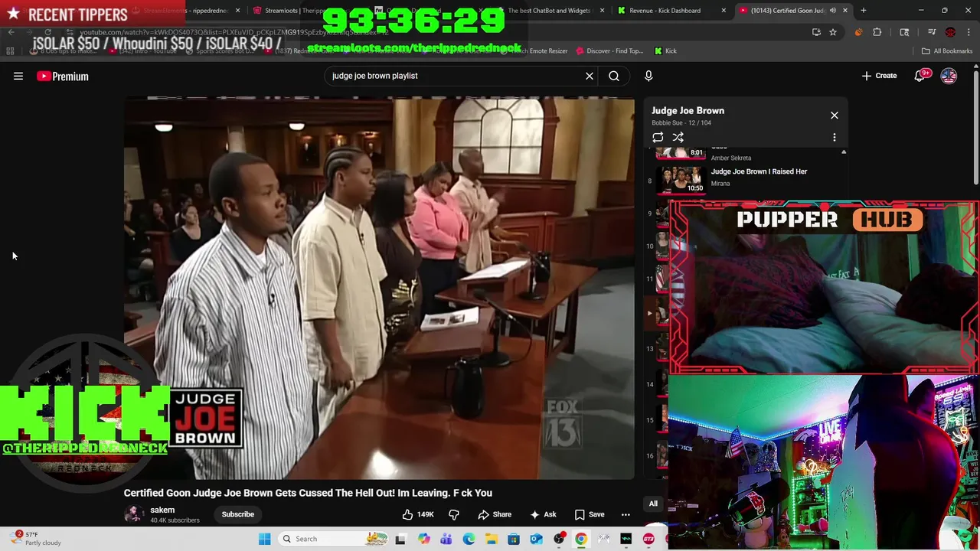Open OBS Studio from the taskbar
This screenshot has height=551, width=980.
pos(559,539)
